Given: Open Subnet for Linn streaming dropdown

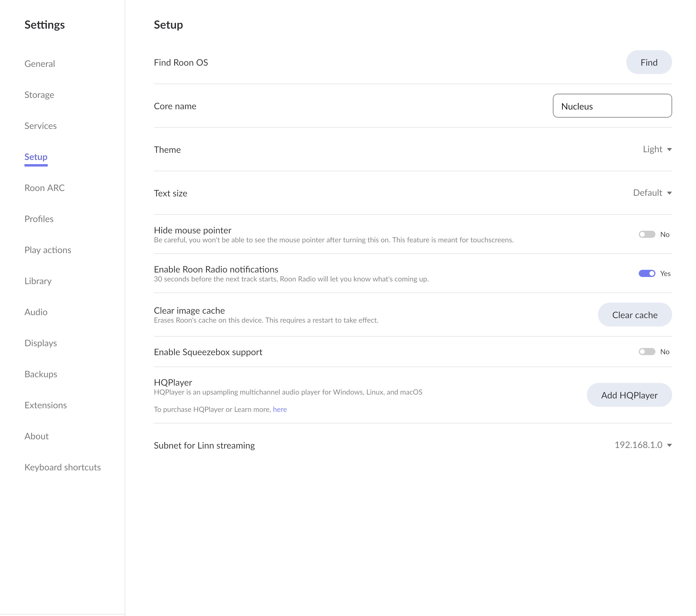Looking at the screenshot, I should 643,445.
